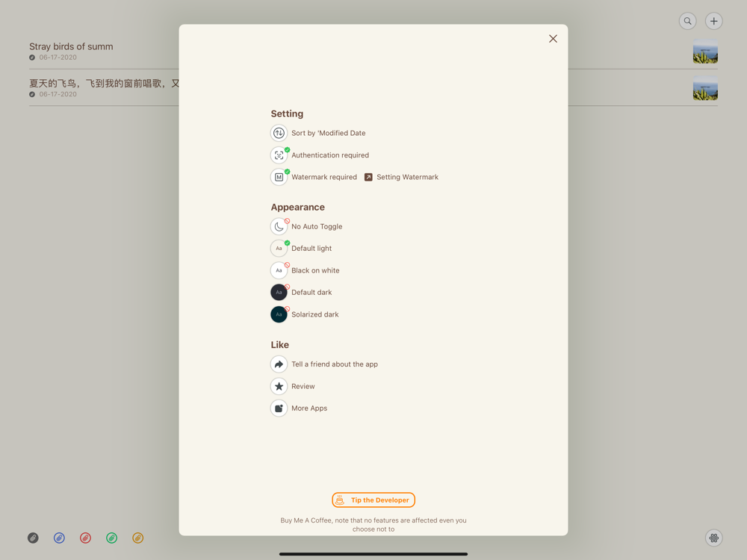Screen dimensions: 747x560
Task: Open the Review link
Action: click(303, 386)
